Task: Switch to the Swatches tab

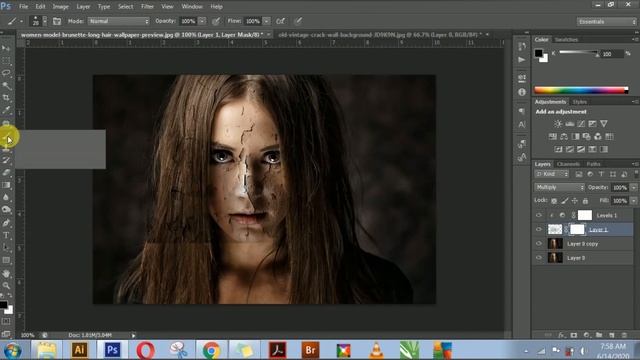Action: point(566,40)
